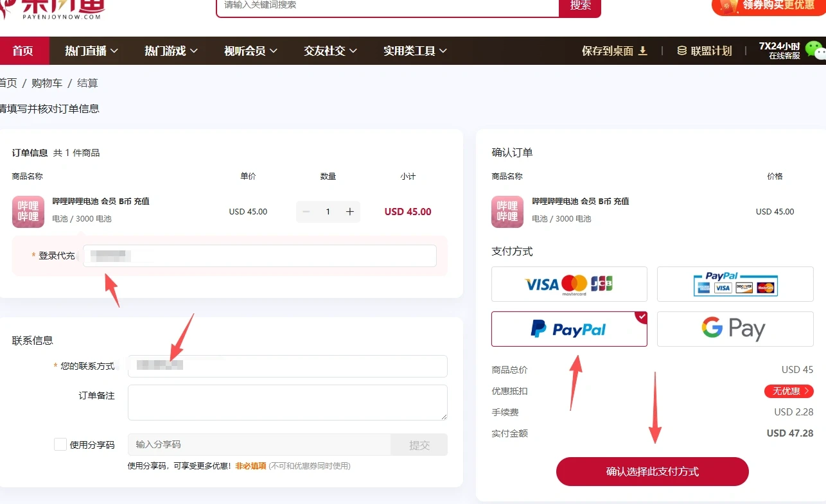Click the minus quantity button

pos(306,212)
